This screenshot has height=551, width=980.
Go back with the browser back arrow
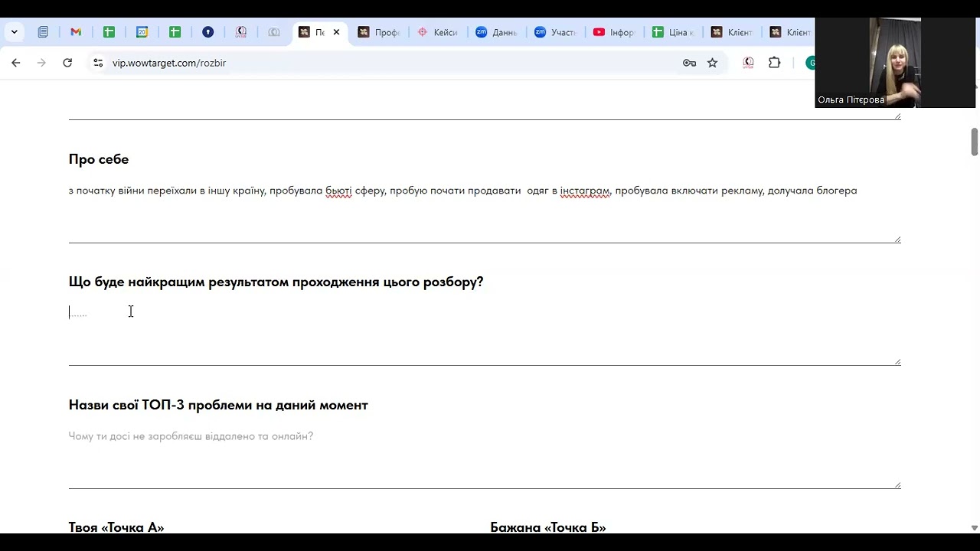tap(16, 63)
